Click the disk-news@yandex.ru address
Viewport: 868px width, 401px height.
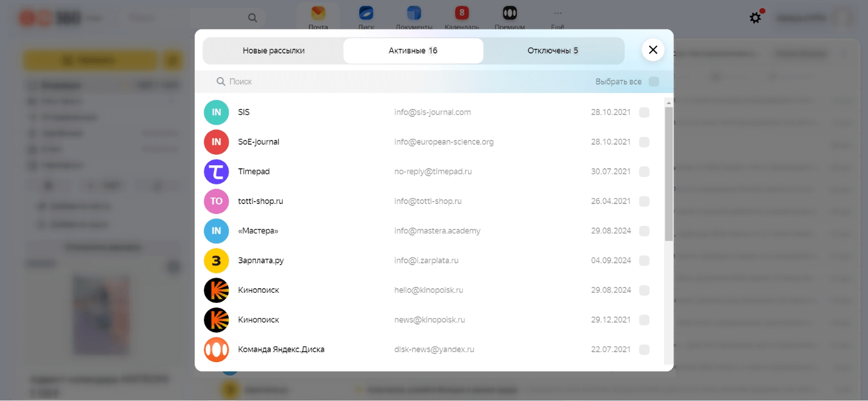pos(434,349)
